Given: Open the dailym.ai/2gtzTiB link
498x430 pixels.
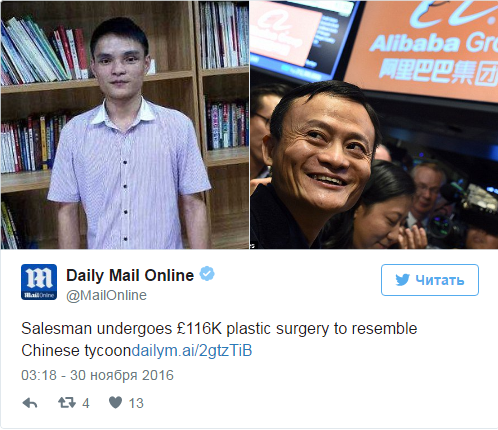Looking at the screenshot, I should tap(192, 351).
